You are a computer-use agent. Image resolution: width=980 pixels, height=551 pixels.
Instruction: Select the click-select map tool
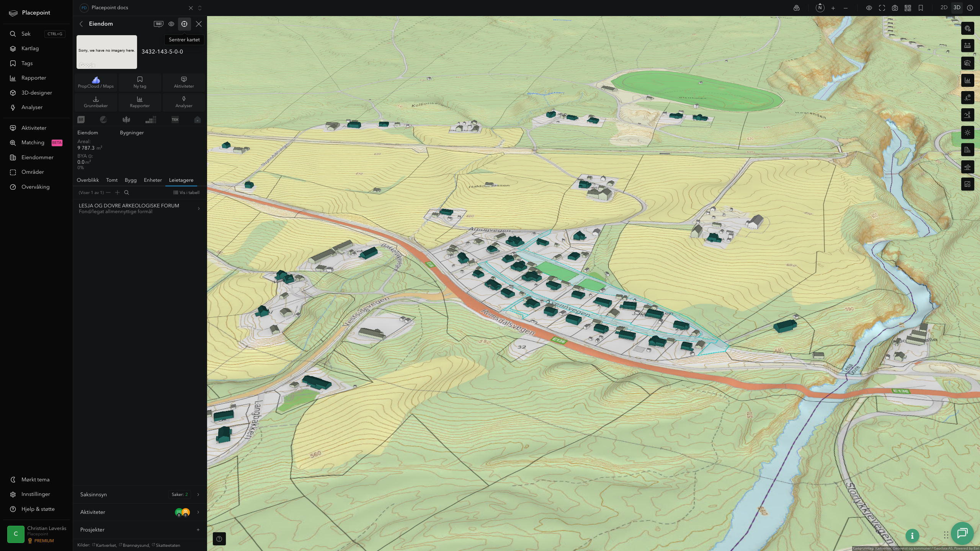tap(967, 29)
